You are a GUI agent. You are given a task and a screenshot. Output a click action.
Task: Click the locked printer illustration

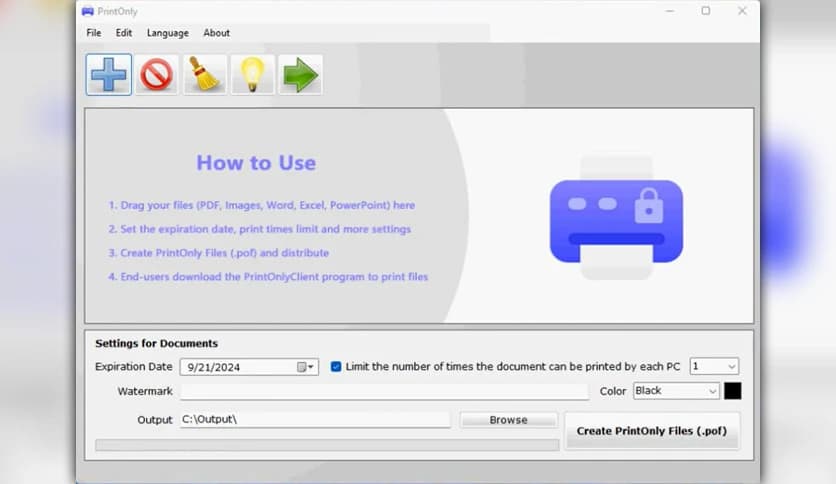click(x=616, y=217)
